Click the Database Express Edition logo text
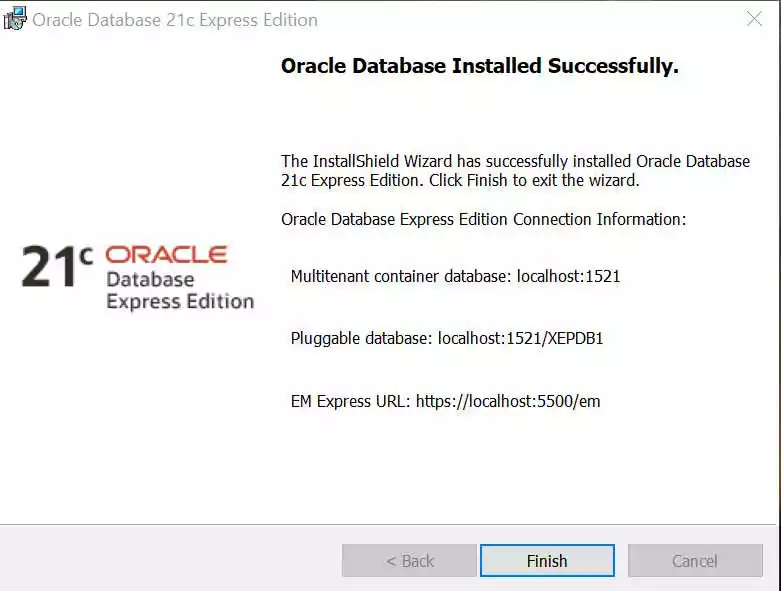Image resolution: width=781 pixels, height=591 pixels. click(x=179, y=291)
